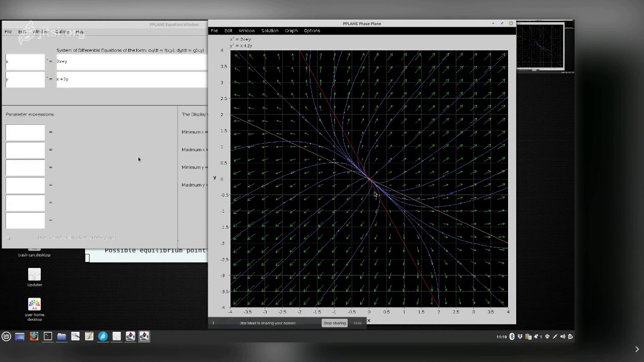Click the "x' = 2x+y" plot header text
The image size is (644, 362).
[x=240, y=39]
